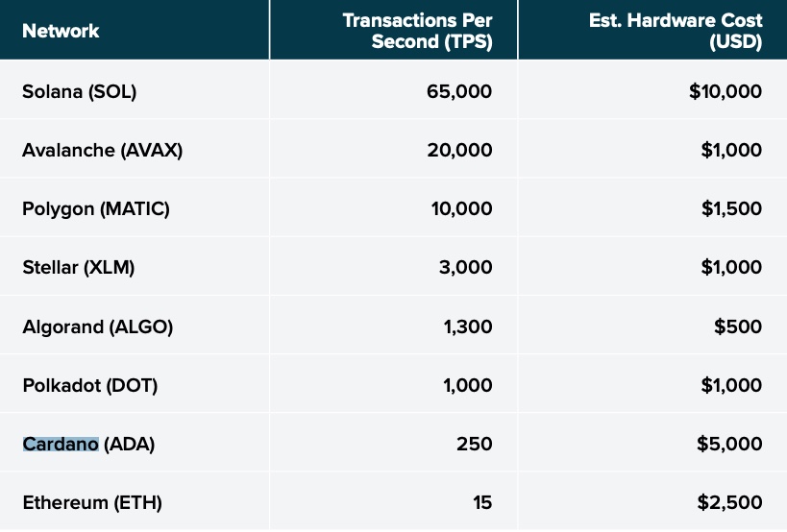
Task: Click the highlighted Cardano word
Action: [x=61, y=445]
